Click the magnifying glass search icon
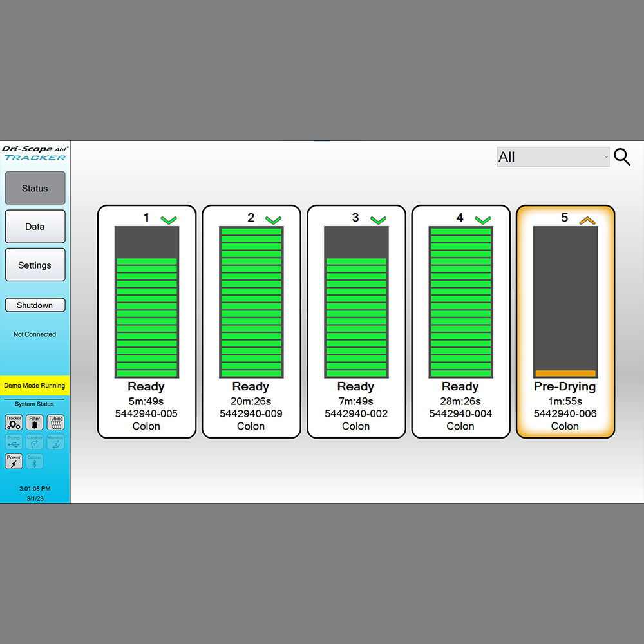644x644 pixels. pos(621,157)
